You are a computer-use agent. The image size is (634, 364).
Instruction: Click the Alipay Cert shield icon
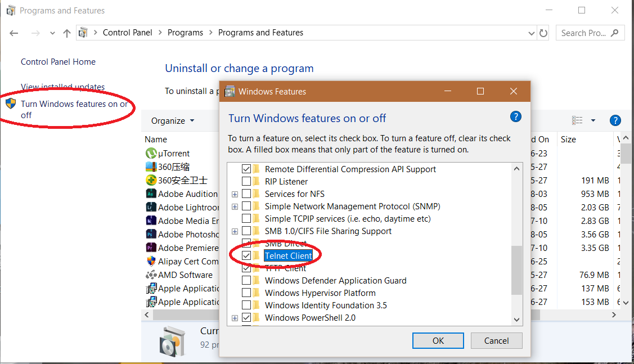point(151,262)
